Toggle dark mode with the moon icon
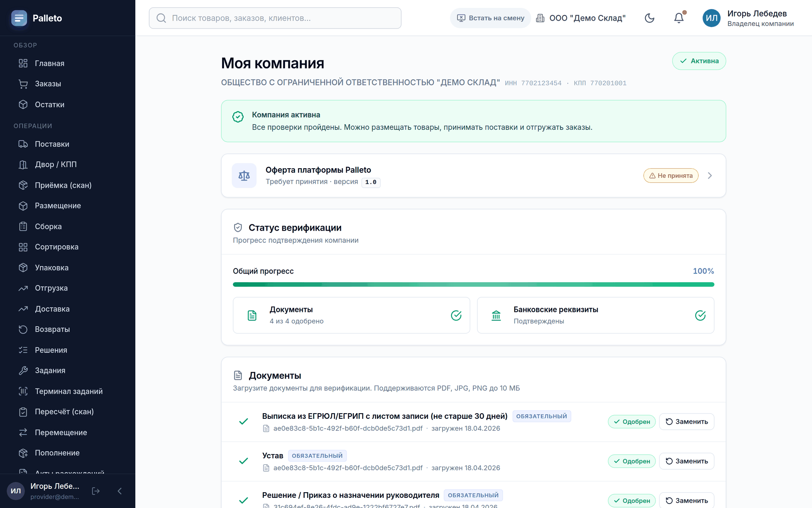Screen dimensions: 812x508 point(649,18)
